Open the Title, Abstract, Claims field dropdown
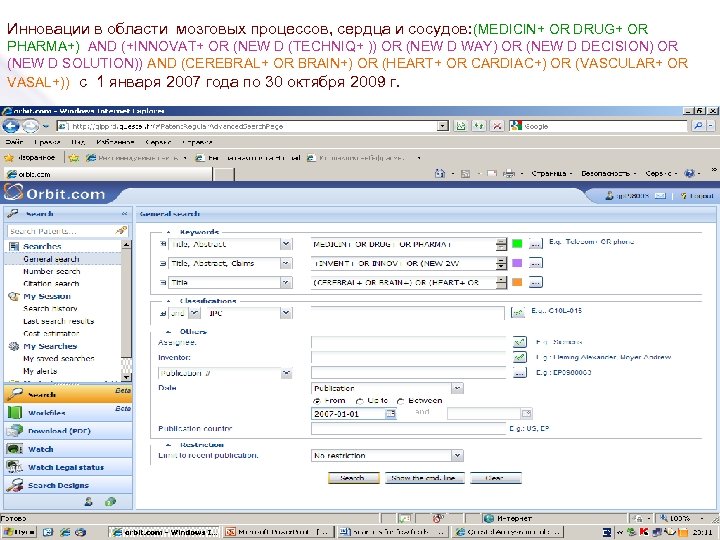Image resolution: width=720 pixels, height=540 pixels. [x=286, y=263]
